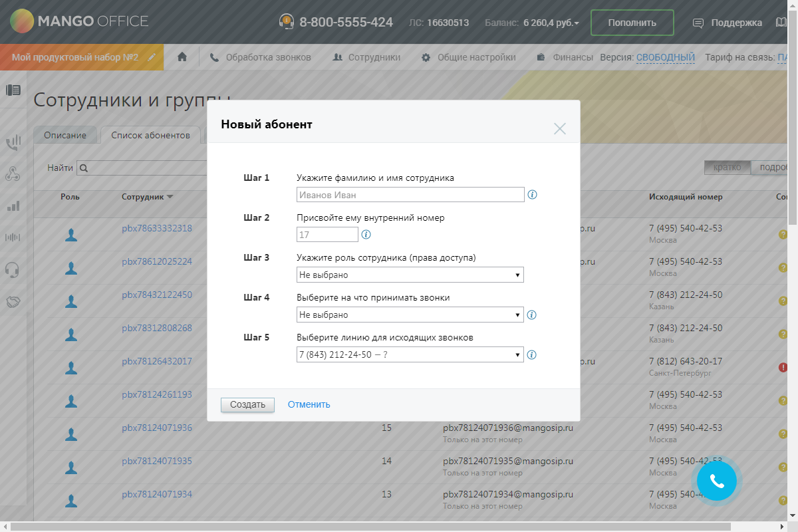Open the bar chart statistics sidebar icon
The width and height of the screenshot is (798, 532).
click(13, 206)
